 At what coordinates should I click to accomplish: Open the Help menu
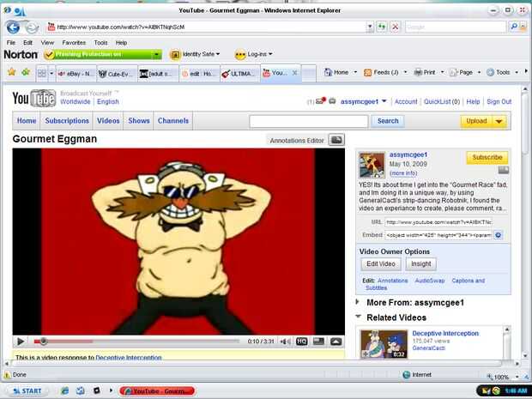(x=121, y=43)
